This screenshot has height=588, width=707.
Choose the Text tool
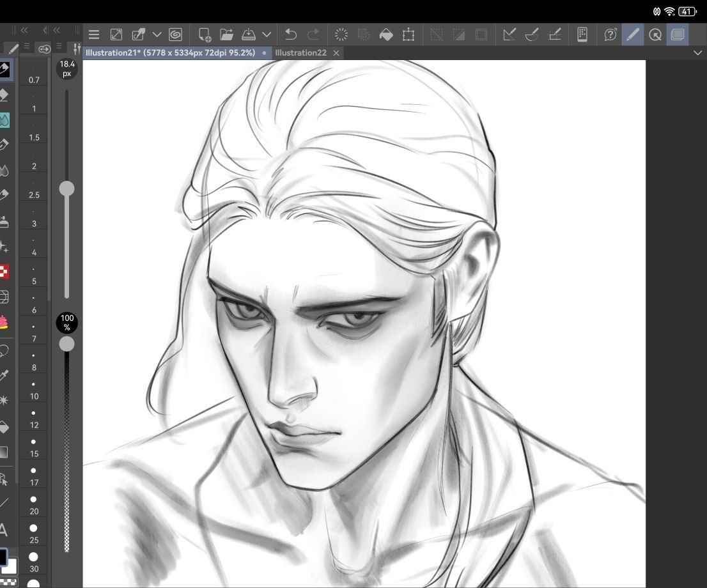(4, 529)
